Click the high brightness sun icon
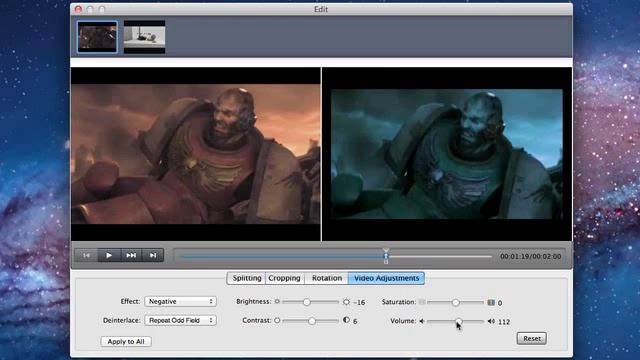 click(346, 302)
